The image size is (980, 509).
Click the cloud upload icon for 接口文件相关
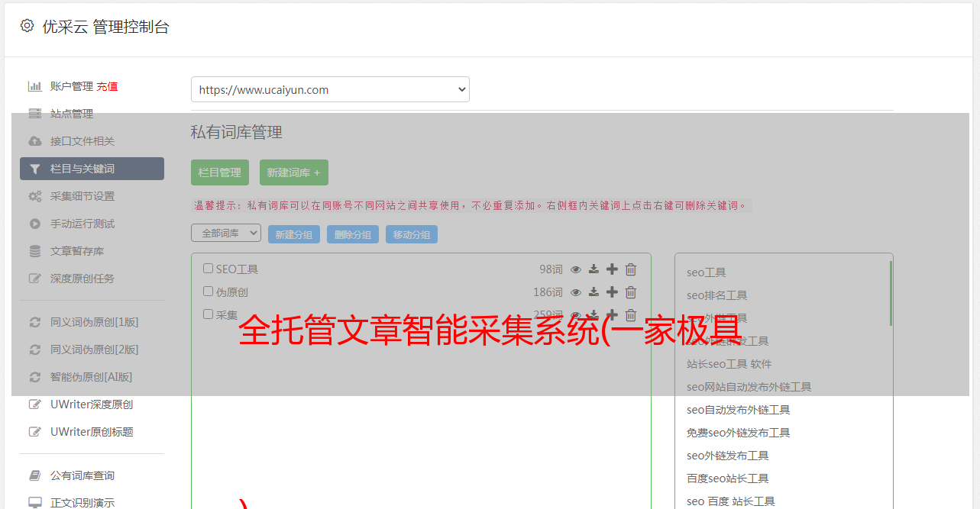coord(34,141)
